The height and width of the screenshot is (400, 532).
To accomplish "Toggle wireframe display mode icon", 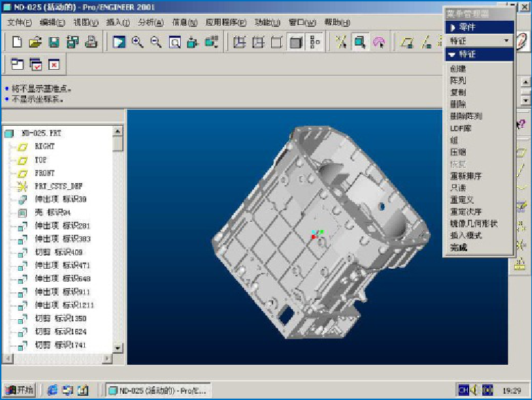I will click(x=239, y=42).
